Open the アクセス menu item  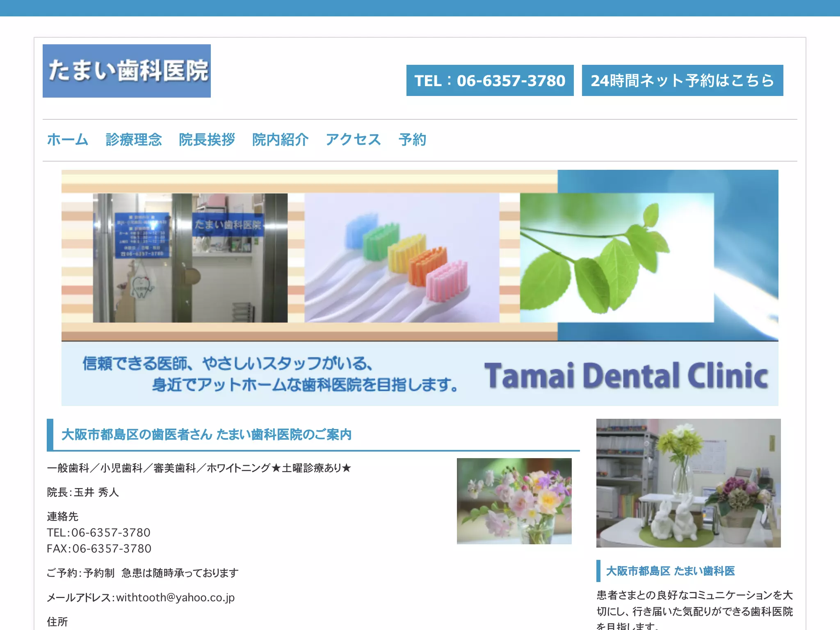[x=354, y=139]
